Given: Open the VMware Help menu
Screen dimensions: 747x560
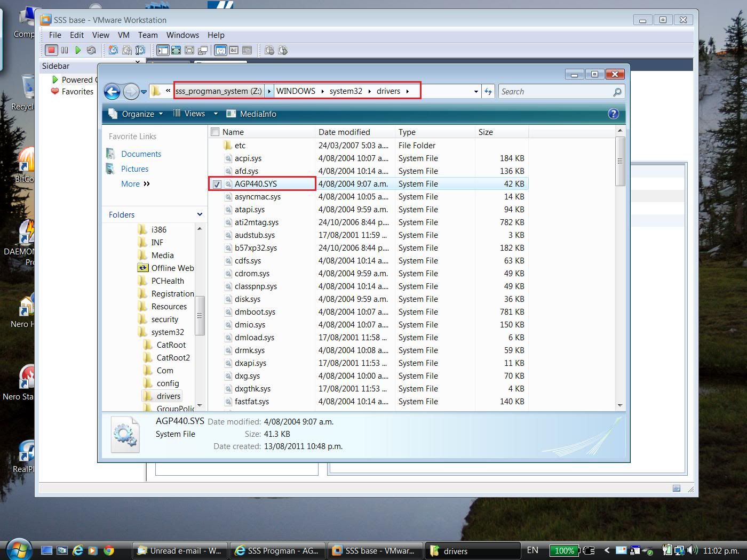Looking at the screenshot, I should [216, 35].
